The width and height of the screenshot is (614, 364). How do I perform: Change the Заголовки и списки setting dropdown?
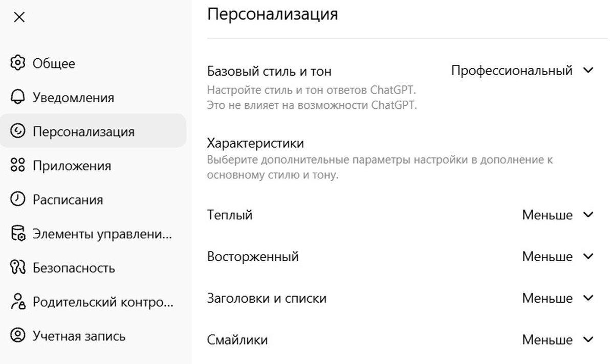coord(557,298)
